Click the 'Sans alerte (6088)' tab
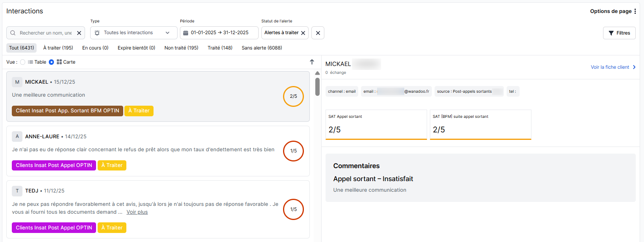 coord(262,48)
